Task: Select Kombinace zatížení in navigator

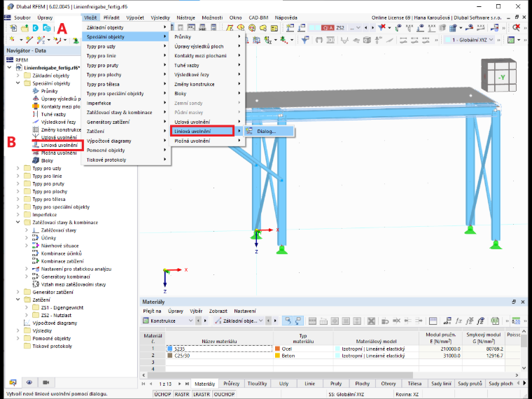Action: click(x=62, y=261)
